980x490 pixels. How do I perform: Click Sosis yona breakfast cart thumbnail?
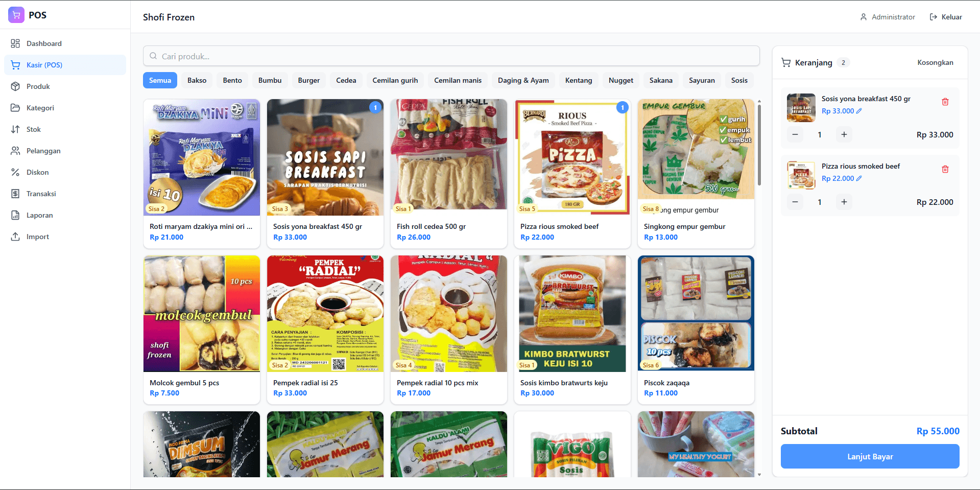coord(801,108)
